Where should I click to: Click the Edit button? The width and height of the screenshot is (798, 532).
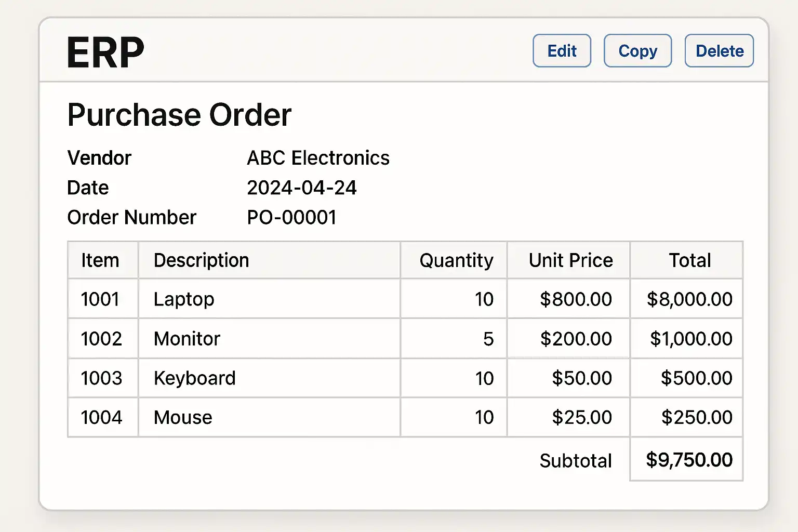(562, 51)
